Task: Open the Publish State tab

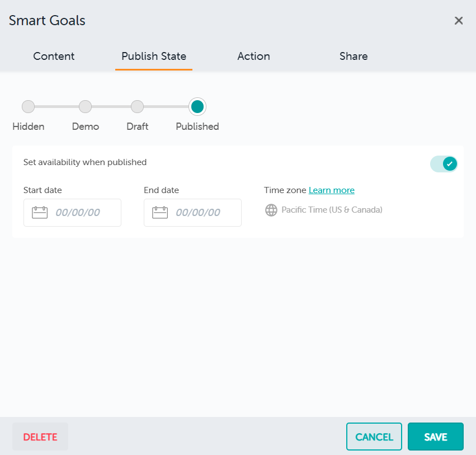Action: (154, 56)
